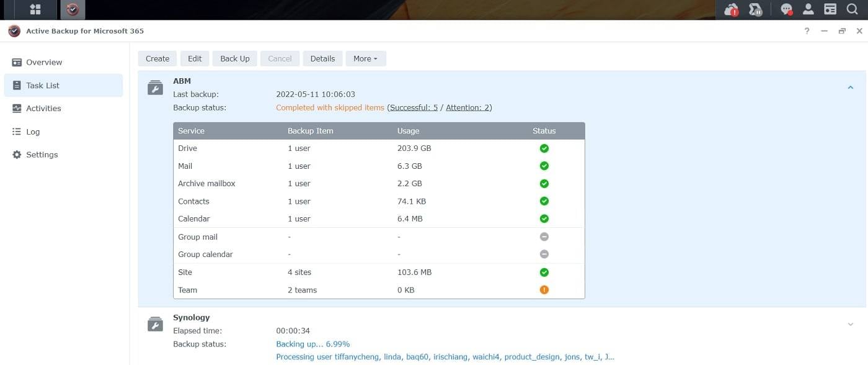Click the Active Backup title bar logo
868x365 pixels.
14,31
